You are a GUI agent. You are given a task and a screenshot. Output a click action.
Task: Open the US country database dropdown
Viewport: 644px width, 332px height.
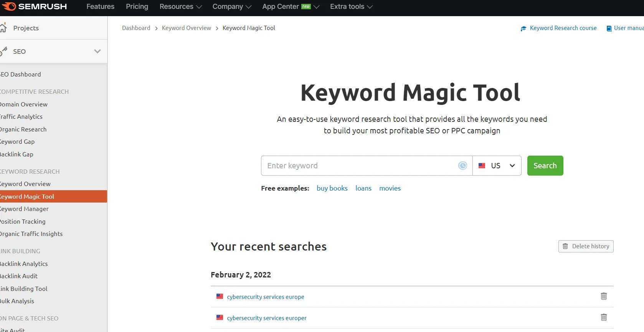tap(497, 166)
